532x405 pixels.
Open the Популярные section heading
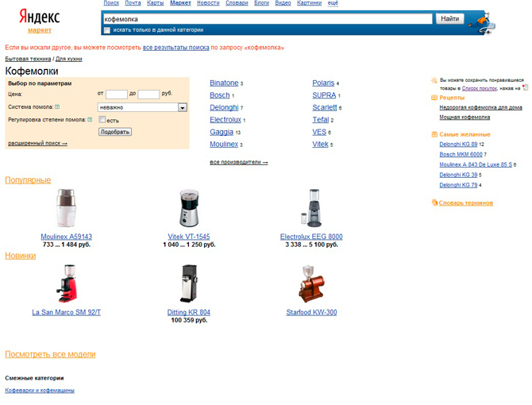(x=28, y=180)
